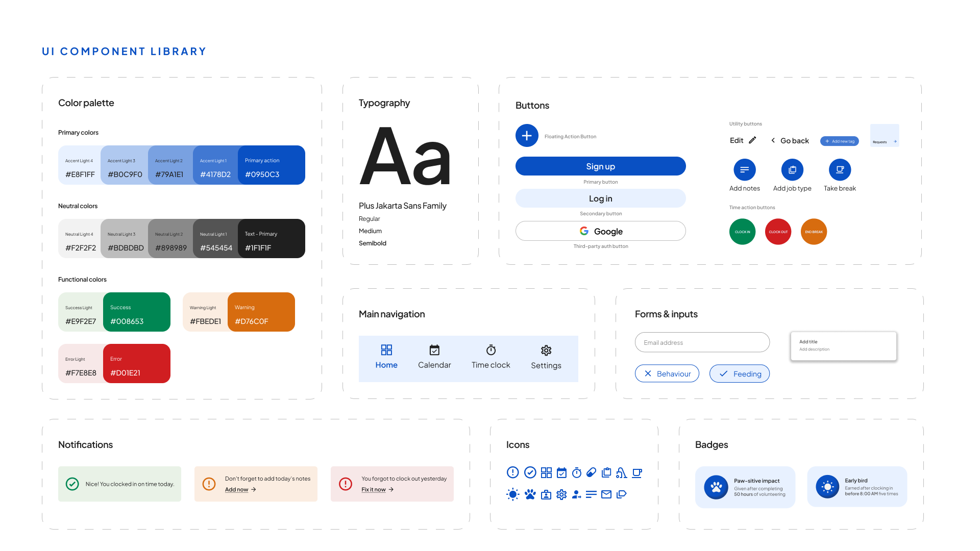Click the Primary action #0950C3 color swatch
The width and height of the screenshot is (980, 551).
coord(272,165)
